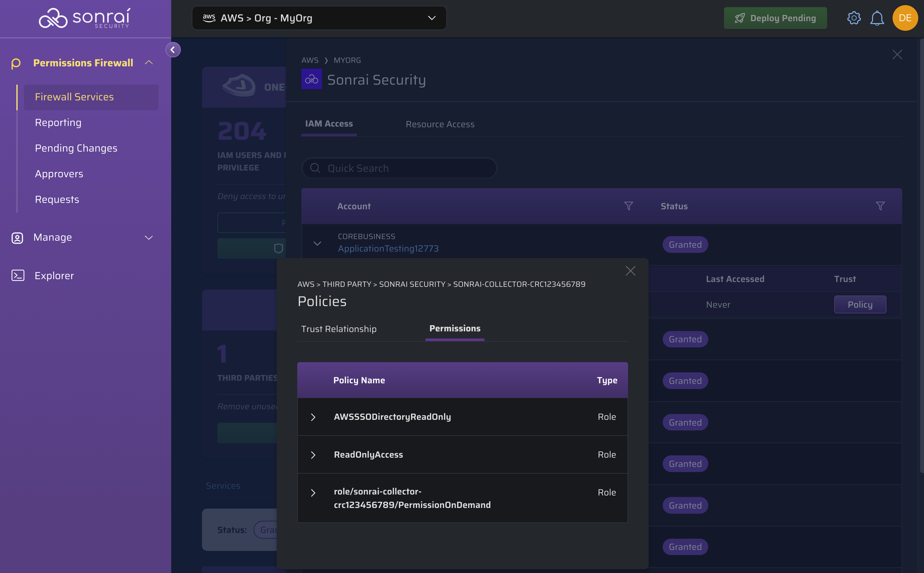
Task: Collapse the sidebar with the arrow button
Action: coord(173,50)
